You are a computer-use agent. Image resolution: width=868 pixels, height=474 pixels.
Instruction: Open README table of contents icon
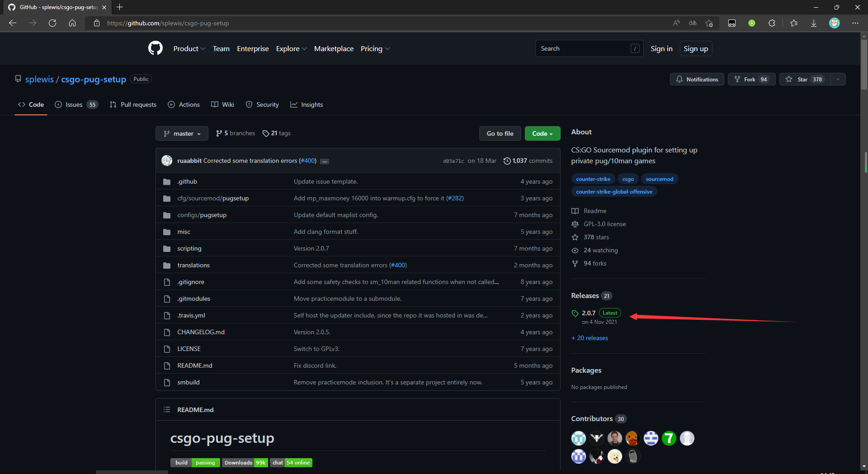[x=167, y=409]
